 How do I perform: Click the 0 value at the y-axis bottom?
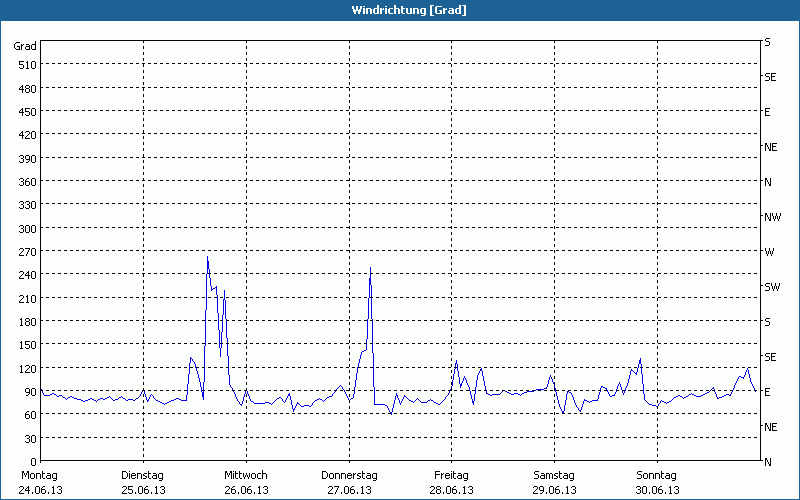tap(33, 462)
